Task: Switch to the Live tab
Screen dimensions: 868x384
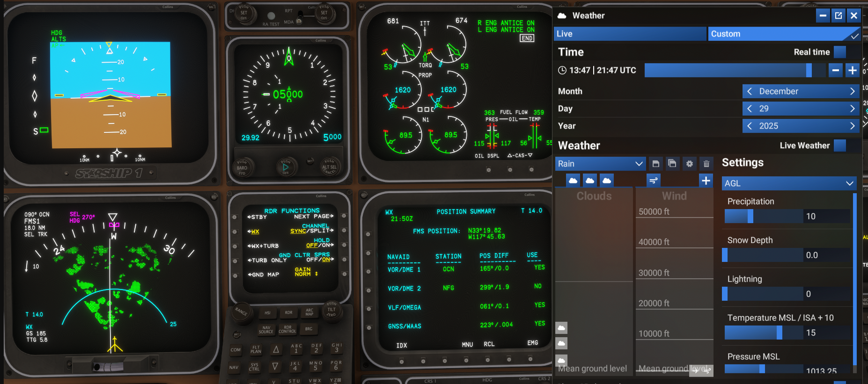Action: [x=630, y=34]
